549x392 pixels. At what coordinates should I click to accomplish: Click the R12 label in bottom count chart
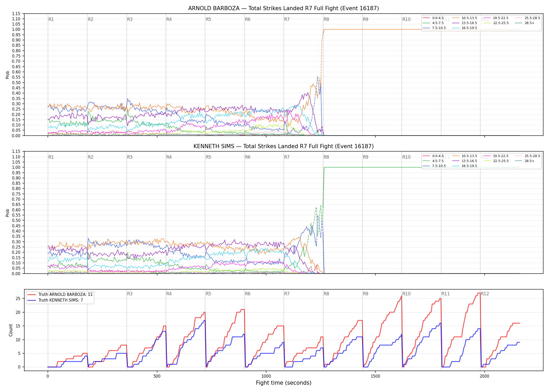[485, 294]
